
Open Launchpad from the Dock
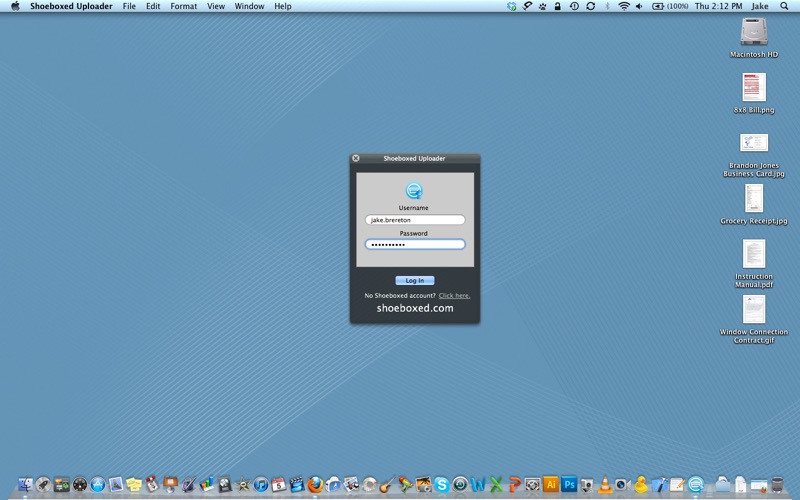tap(43, 484)
